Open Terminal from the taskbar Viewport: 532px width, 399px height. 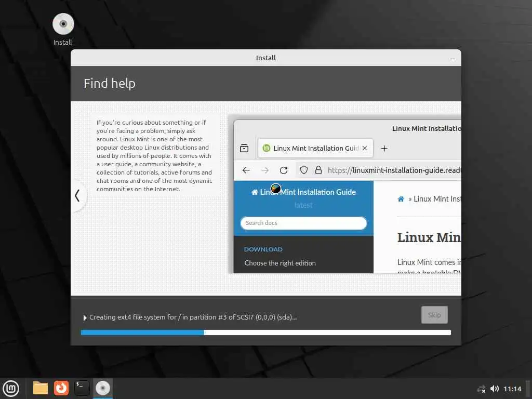tap(82, 388)
